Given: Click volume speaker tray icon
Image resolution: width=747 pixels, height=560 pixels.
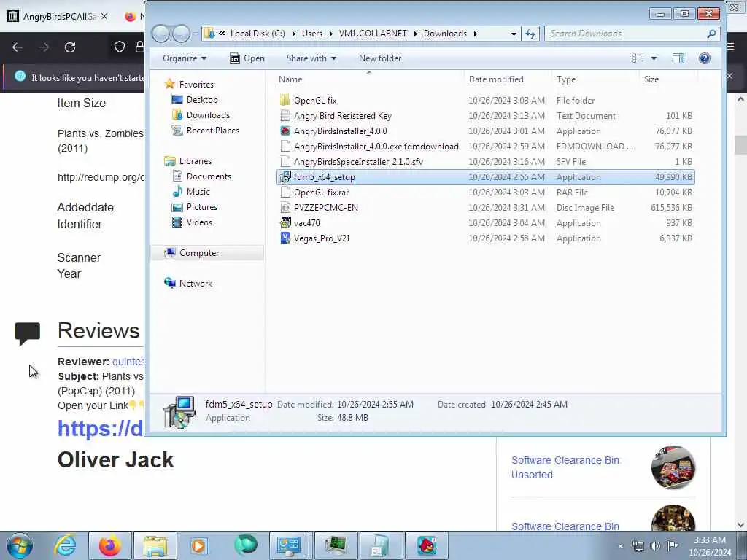Looking at the screenshot, I should [655, 546].
